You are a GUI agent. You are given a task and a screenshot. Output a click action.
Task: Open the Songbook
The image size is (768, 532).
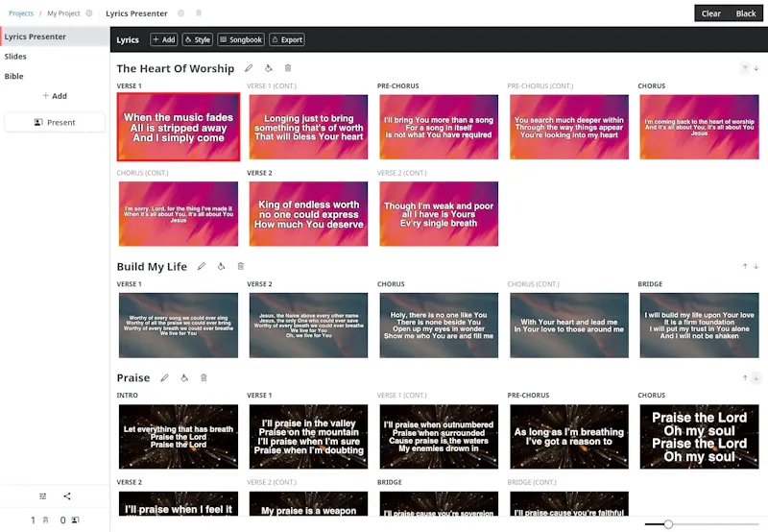(241, 39)
